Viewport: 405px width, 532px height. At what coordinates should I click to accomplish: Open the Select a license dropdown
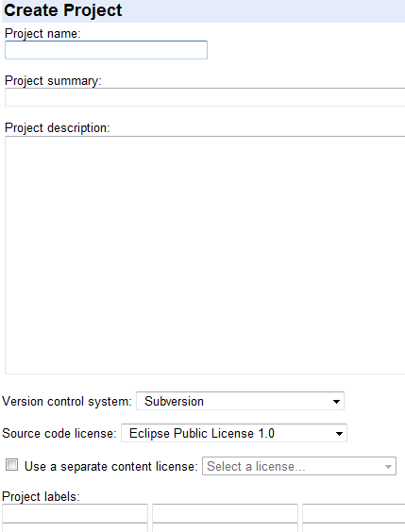pos(299,466)
